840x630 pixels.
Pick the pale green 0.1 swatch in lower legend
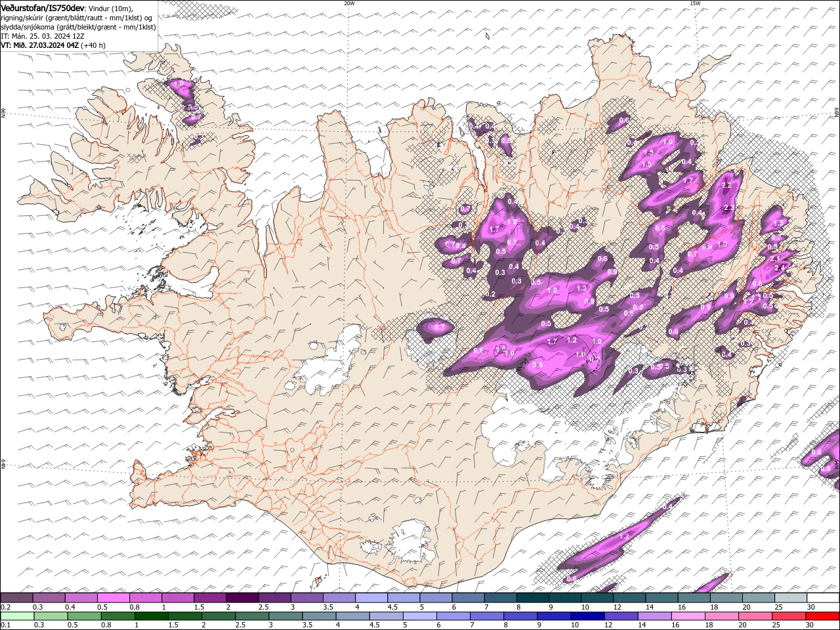pyautogui.click(x=17, y=616)
